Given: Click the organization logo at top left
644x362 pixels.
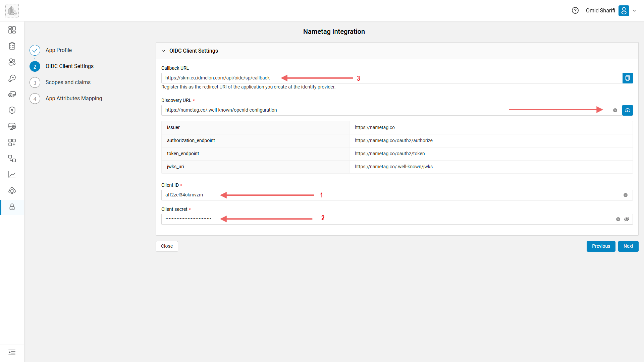Looking at the screenshot, I should tap(12, 11).
